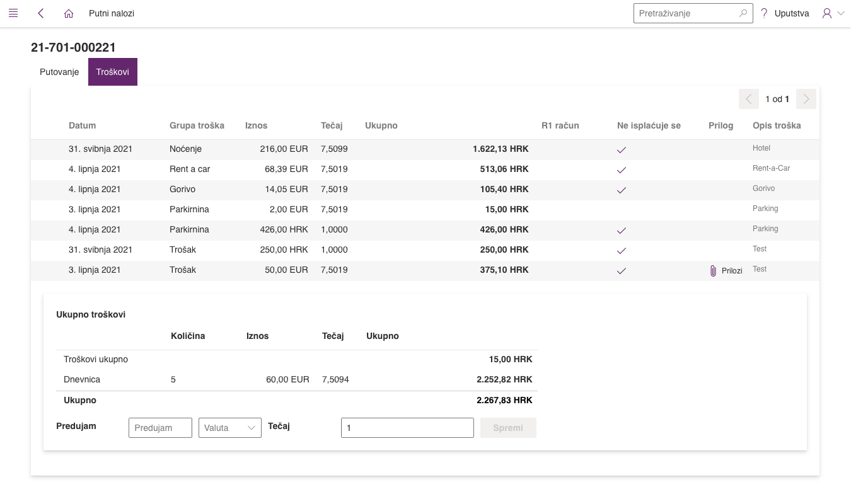This screenshot has height=504, width=851.
Task: Click the search magnifier icon
Action: [743, 13]
